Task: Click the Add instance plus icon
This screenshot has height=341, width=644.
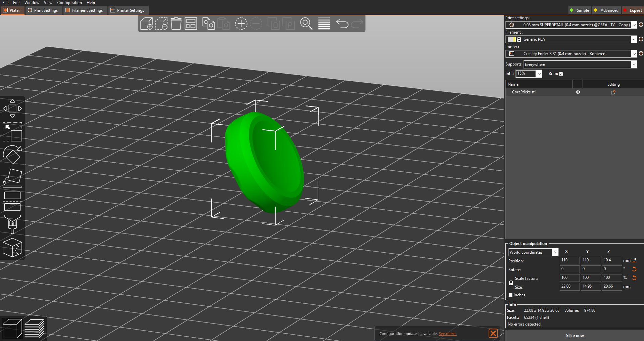Action: 241,24
